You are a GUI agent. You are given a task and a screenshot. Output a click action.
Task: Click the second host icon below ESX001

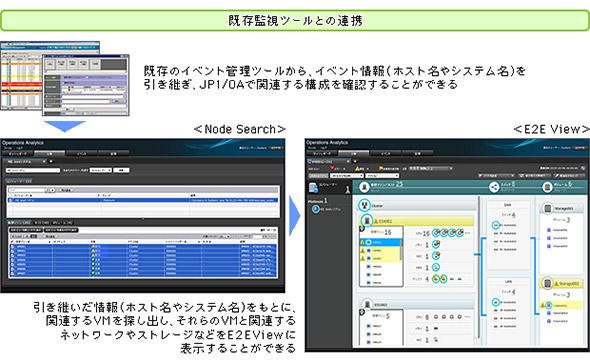tap(367, 304)
